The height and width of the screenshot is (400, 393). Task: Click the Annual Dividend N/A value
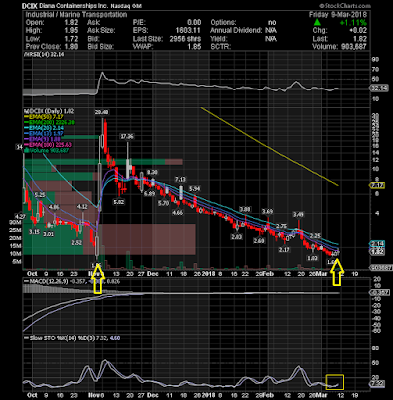pos(271,31)
